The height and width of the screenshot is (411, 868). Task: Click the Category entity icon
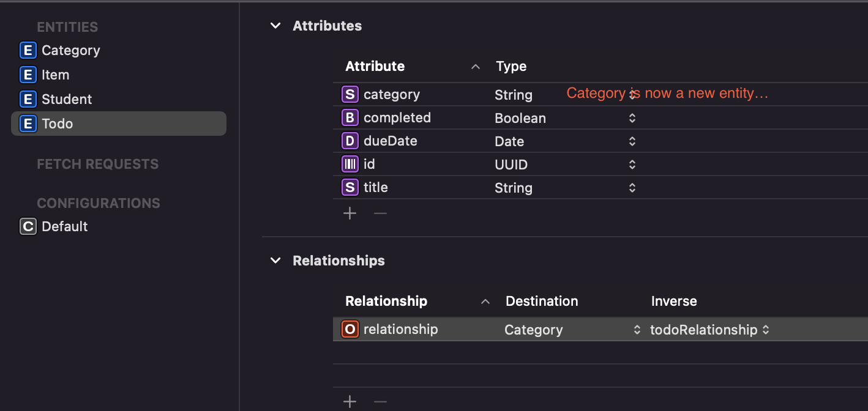coord(28,50)
